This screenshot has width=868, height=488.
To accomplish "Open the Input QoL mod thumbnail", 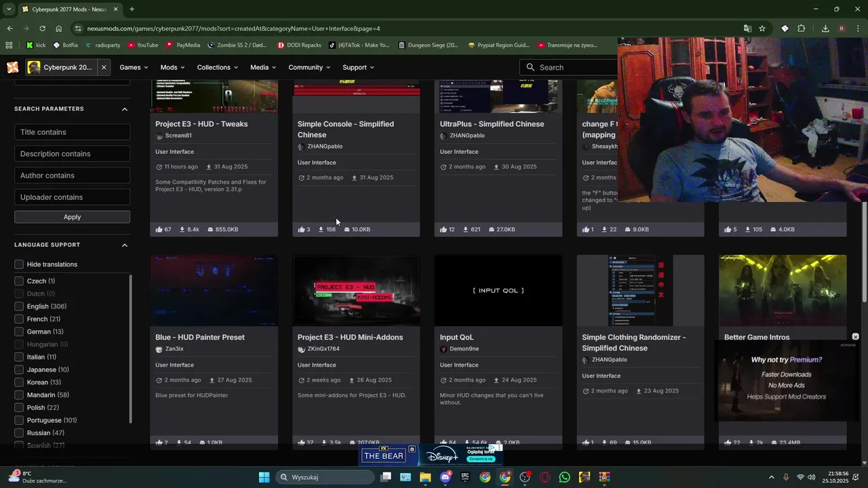I will coord(498,290).
